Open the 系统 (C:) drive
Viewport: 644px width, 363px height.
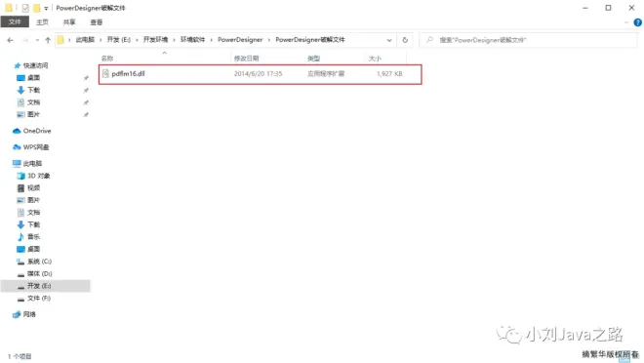[x=39, y=262]
